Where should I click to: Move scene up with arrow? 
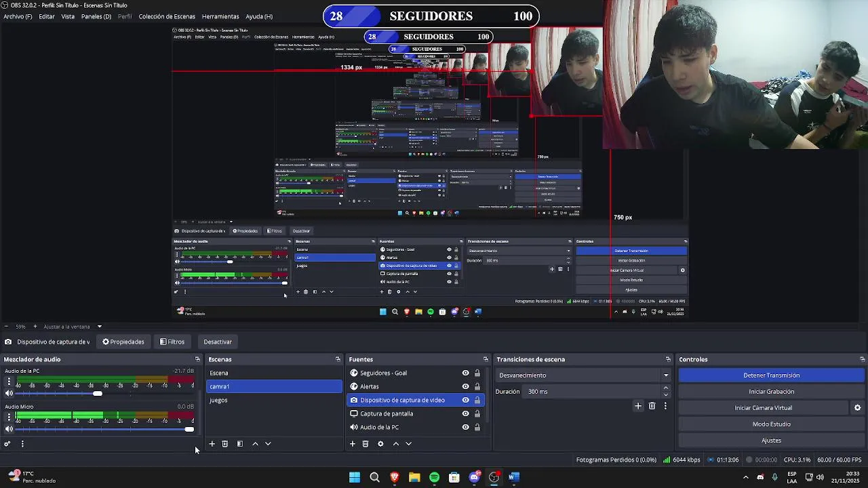(255, 444)
